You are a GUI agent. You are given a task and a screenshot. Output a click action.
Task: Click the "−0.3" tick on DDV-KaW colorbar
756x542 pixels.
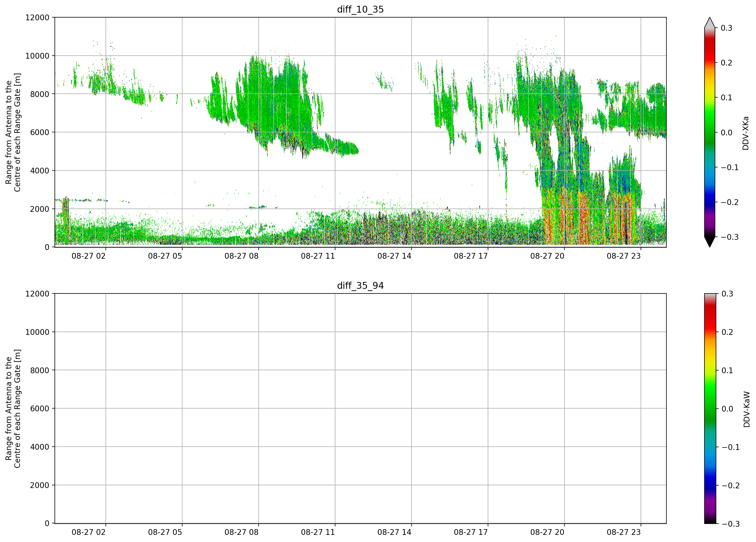coord(730,524)
